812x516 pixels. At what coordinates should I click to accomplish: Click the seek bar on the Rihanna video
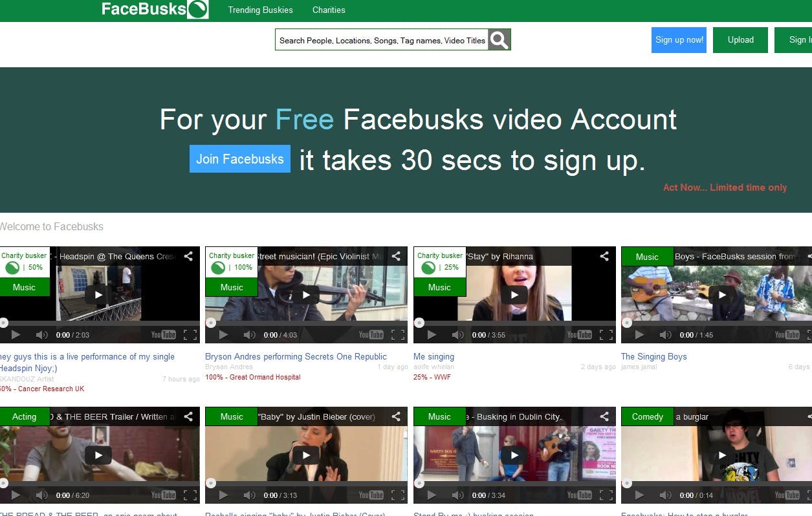tap(514, 322)
